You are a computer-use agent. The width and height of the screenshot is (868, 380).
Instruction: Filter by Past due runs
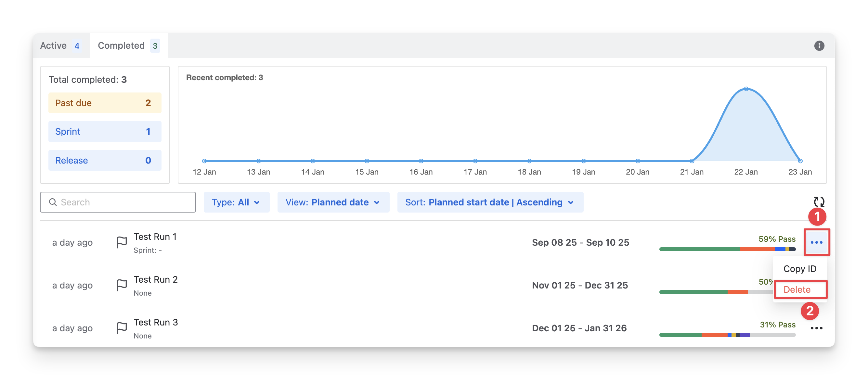pyautogui.click(x=105, y=103)
